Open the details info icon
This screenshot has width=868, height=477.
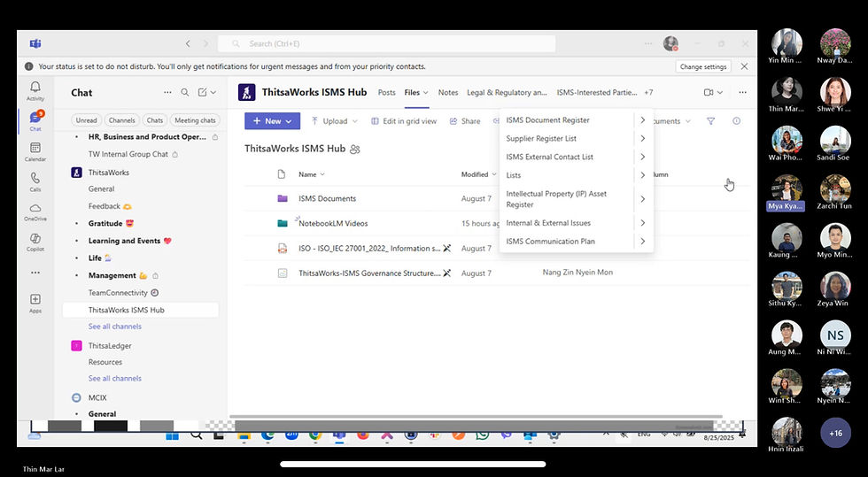(x=736, y=120)
